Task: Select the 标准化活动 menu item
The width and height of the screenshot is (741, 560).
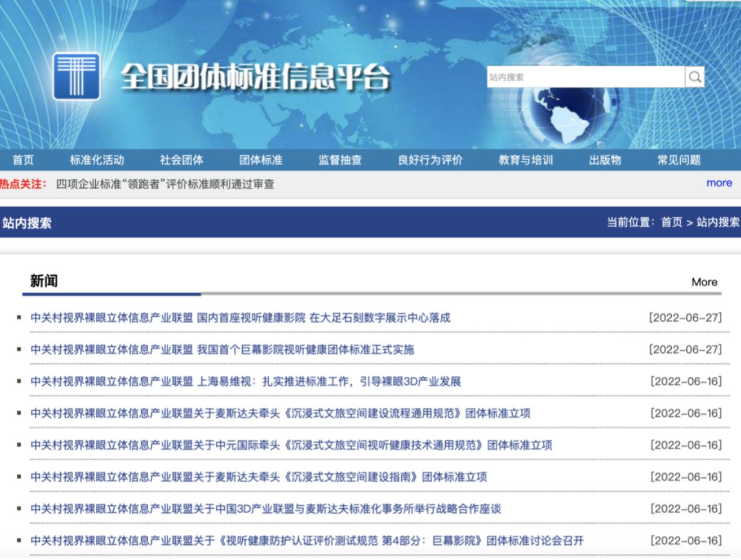Action: (96, 160)
